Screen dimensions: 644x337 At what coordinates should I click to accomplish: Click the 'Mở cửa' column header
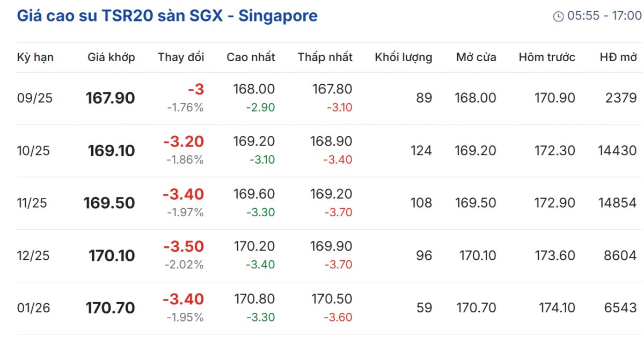pos(476,57)
